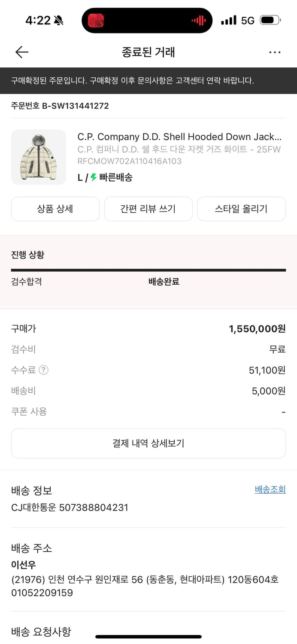
Task: Select 간편 리뷰 쓰기 to write a review
Action: [148, 209]
